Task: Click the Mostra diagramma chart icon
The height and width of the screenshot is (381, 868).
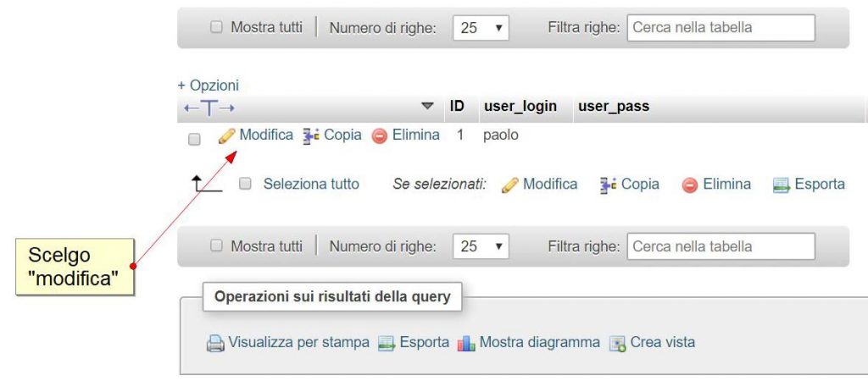Action: tap(466, 343)
